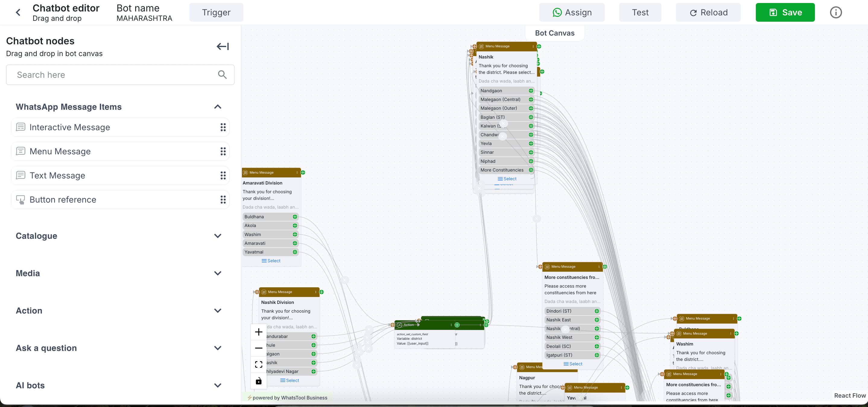Toggle the canvas lock interactivity control

[258, 381]
